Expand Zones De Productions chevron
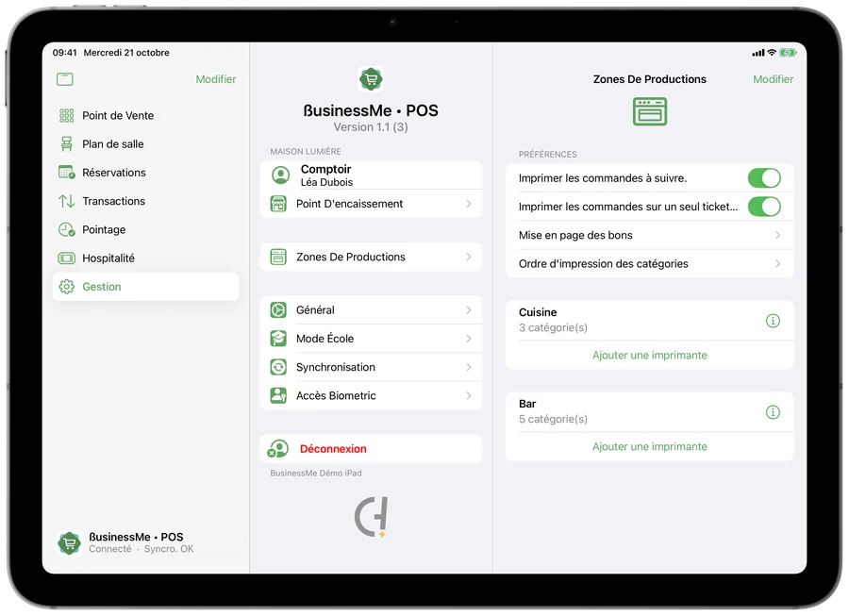The width and height of the screenshot is (849, 616). coord(469,258)
